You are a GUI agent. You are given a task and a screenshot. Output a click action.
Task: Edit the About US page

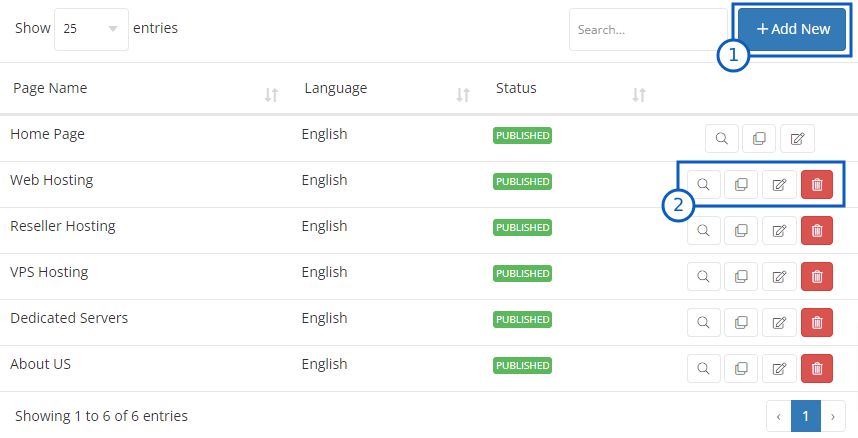coord(779,368)
